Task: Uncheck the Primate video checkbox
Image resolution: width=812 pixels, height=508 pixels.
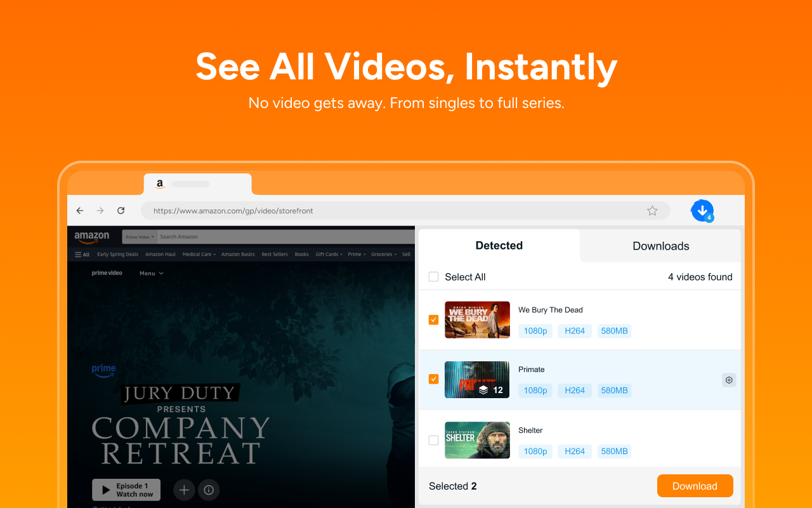Action: pyautogui.click(x=434, y=379)
